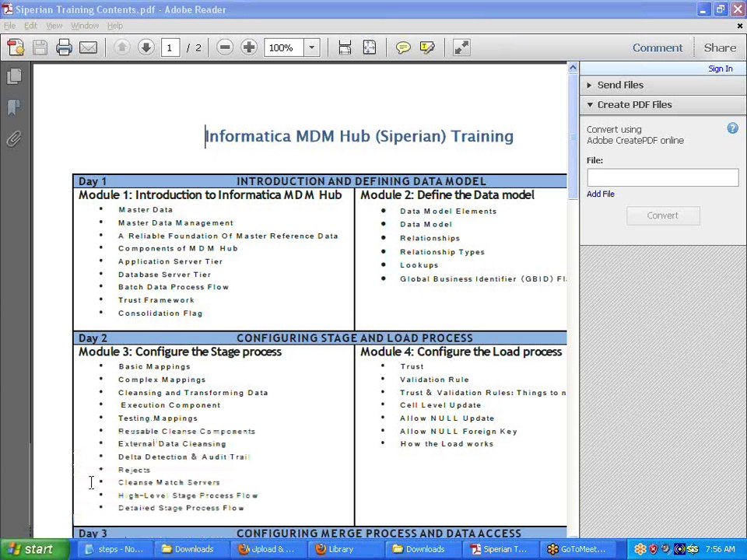The image size is (747, 560).
Task: Open the Window menu
Action: click(85, 26)
